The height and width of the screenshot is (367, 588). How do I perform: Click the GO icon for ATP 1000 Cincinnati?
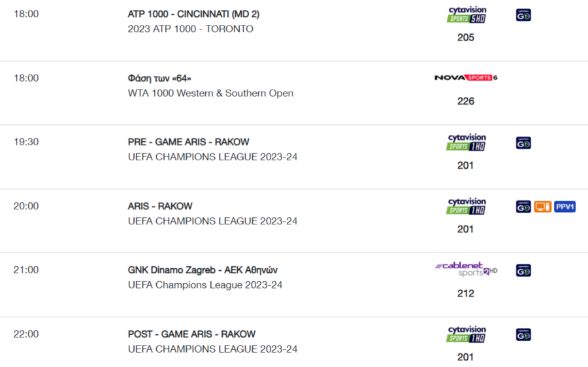[523, 15]
